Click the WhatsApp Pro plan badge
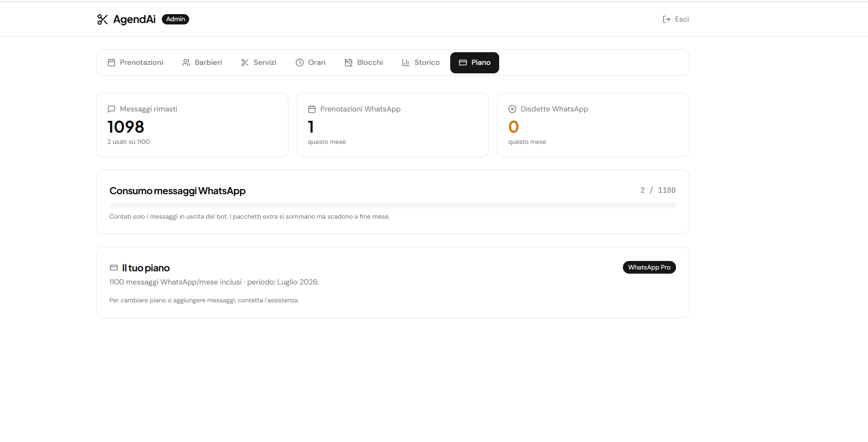Screen dimensions: 868x442 point(649,267)
